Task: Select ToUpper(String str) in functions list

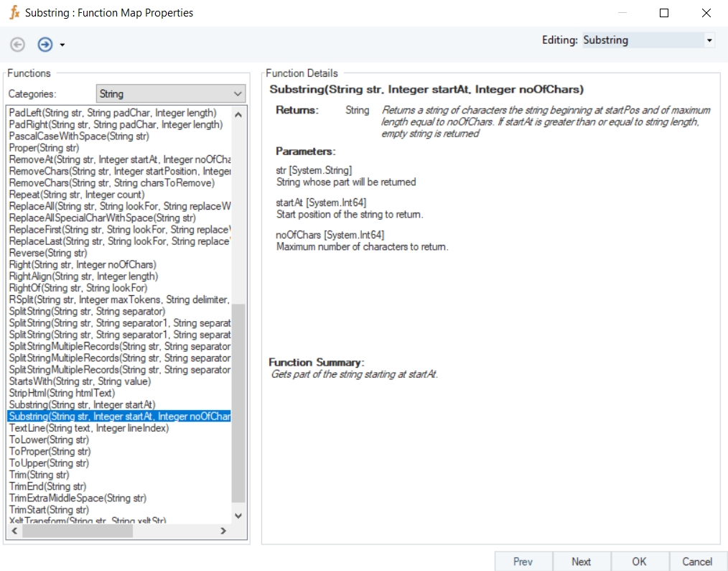Action: (49, 463)
